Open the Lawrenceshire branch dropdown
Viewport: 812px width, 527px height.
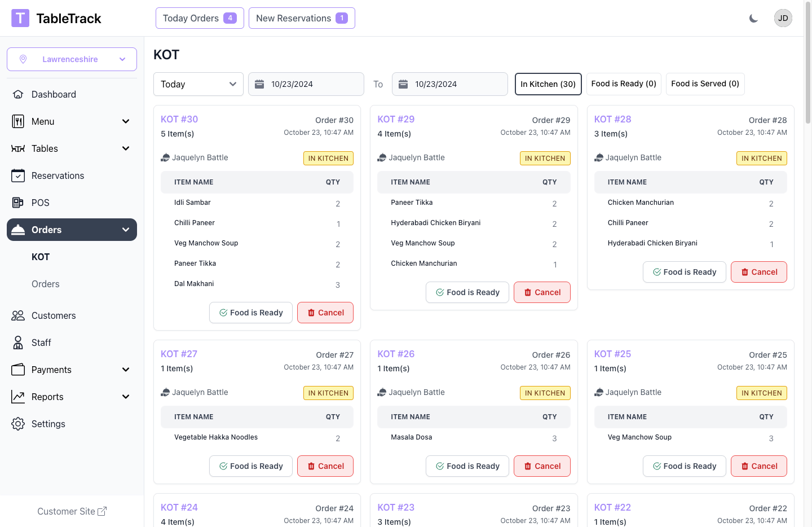(x=72, y=59)
